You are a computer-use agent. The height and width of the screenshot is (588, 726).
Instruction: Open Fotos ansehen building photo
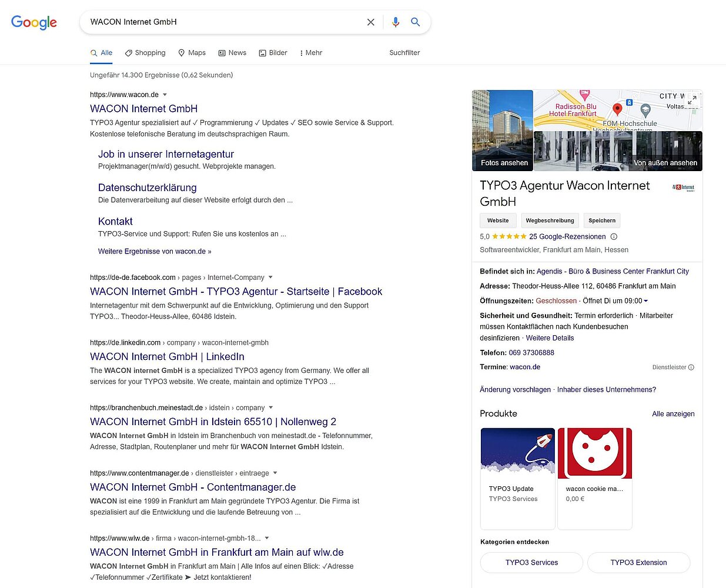(x=503, y=130)
